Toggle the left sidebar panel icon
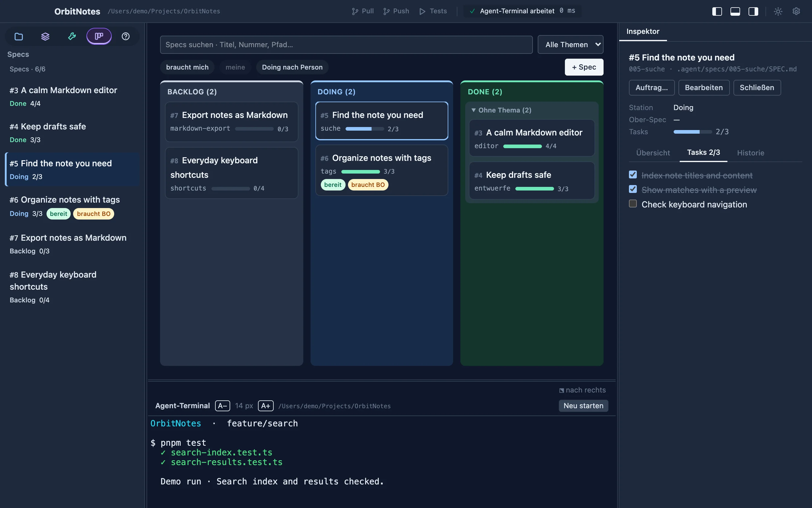Viewport: 812px width, 508px height. [717, 11]
